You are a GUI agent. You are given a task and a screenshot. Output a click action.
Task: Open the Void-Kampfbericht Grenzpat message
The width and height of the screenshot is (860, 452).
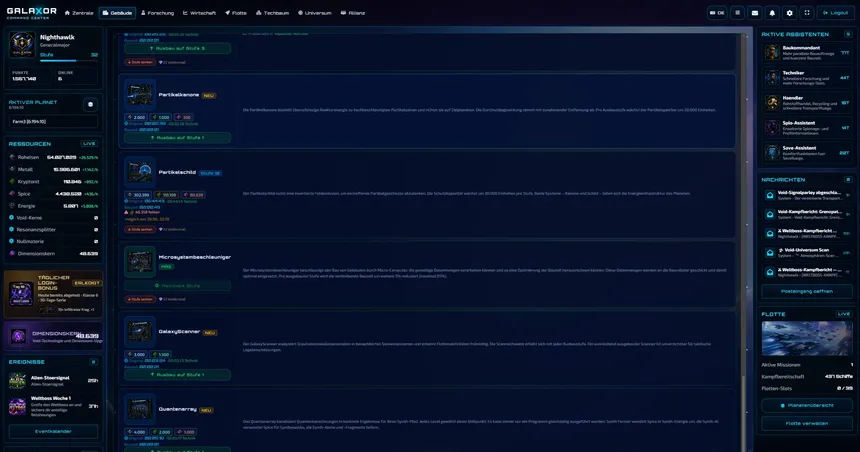point(807,214)
